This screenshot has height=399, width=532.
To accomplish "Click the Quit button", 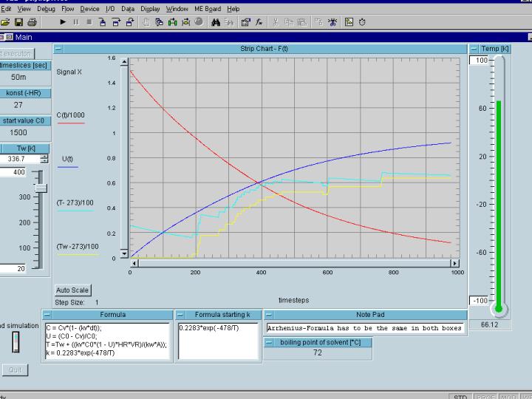I will coord(15,369).
